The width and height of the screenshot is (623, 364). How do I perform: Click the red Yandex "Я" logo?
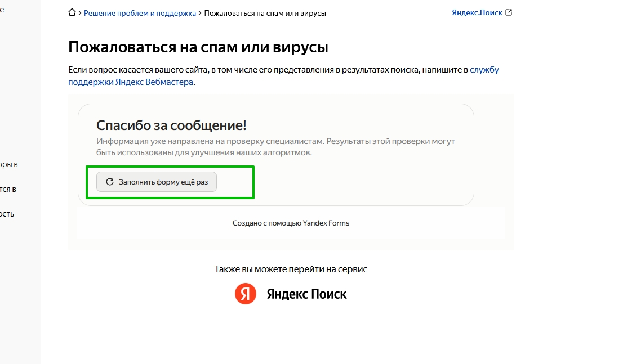[246, 294]
